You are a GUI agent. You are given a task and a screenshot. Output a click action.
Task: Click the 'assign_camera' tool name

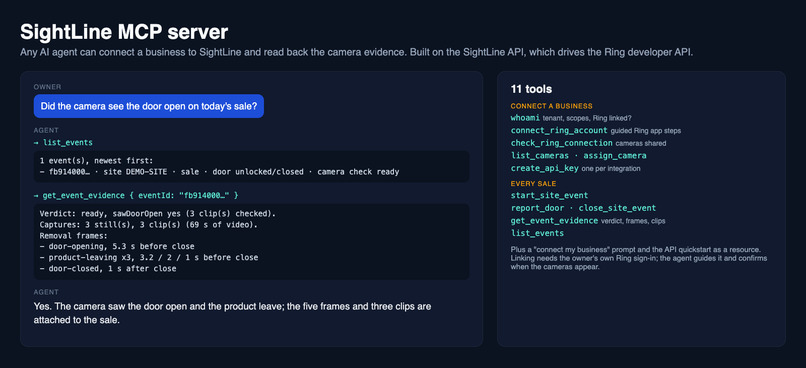[x=615, y=155]
